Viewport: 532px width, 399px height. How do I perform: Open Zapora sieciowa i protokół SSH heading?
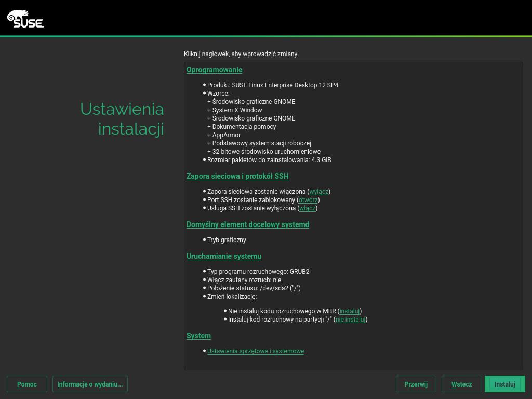[x=237, y=176]
